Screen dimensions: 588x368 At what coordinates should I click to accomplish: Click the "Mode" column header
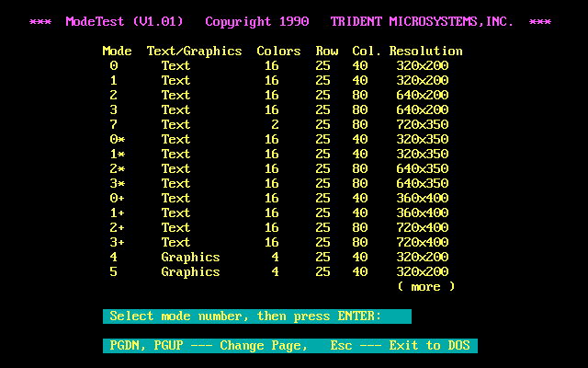(x=117, y=52)
